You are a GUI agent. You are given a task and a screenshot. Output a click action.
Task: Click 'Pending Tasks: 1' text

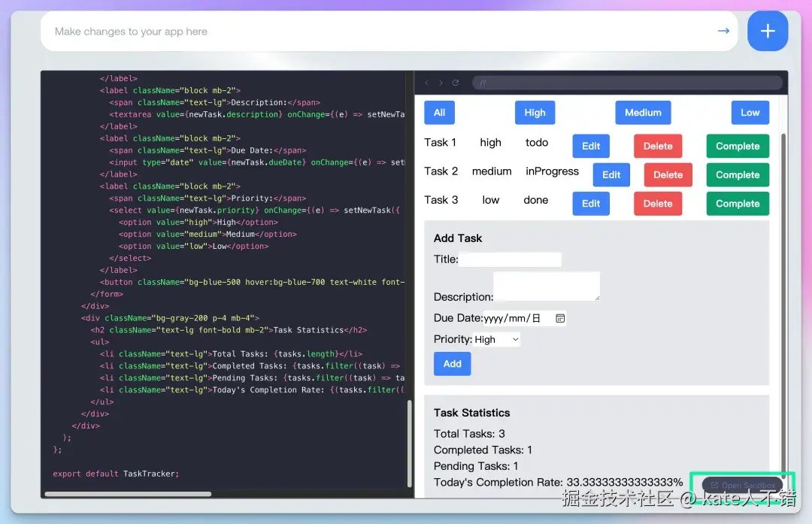tap(476, 466)
